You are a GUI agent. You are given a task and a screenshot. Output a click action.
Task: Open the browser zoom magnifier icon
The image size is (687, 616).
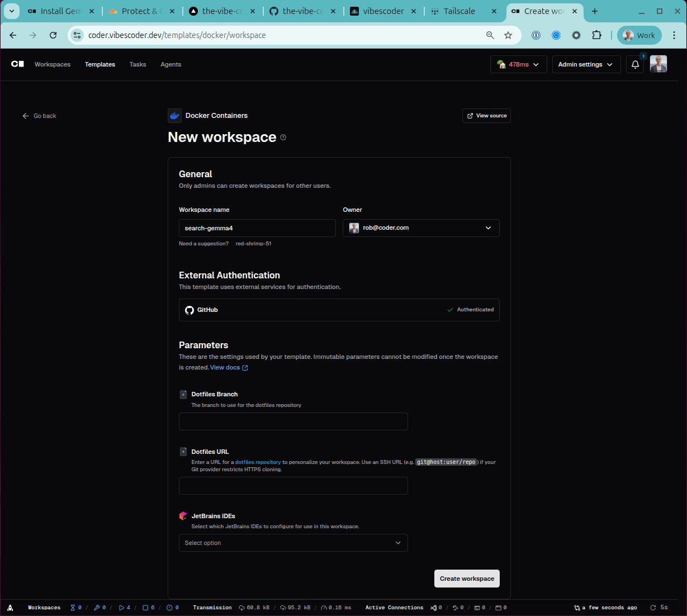point(490,35)
